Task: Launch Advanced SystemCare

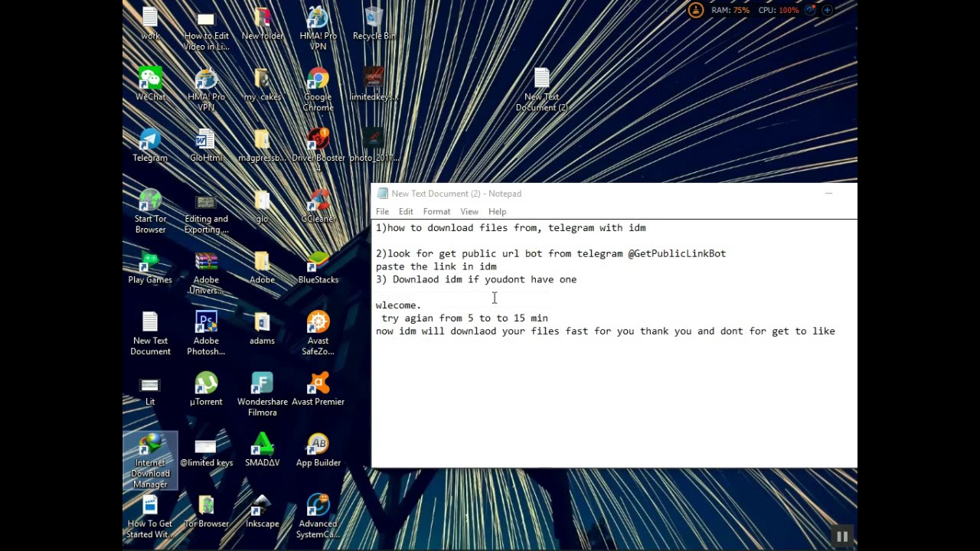Action: pyautogui.click(x=318, y=517)
